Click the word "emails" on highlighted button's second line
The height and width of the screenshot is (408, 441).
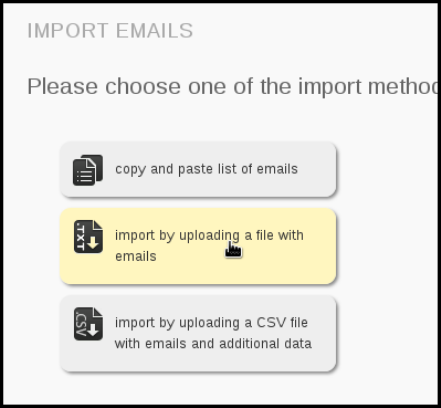pyautogui.click(x=136, y=256)
